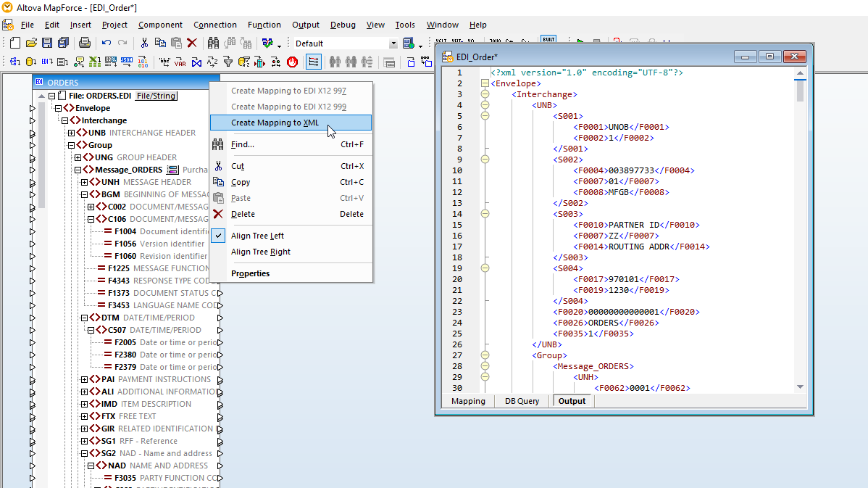Open the Connection menu
The width and height of the screenshot is (868, 488).
pos(214,25)
